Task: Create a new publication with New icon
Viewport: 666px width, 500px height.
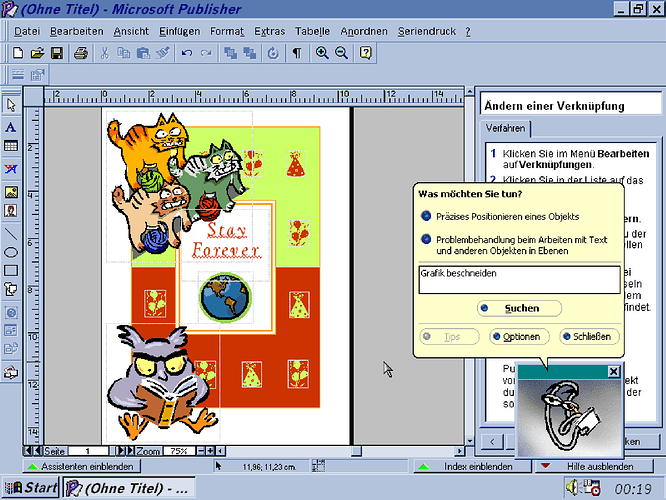Action: tap(17, 53)
